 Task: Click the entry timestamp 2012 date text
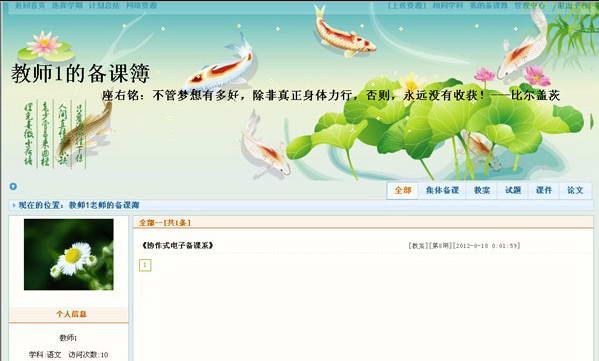coord(487,246)
